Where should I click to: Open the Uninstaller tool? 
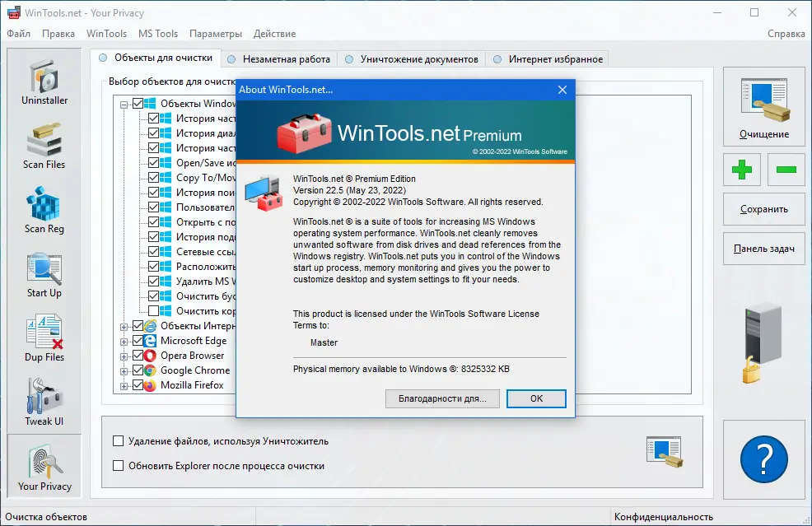[x=44, y=83]
